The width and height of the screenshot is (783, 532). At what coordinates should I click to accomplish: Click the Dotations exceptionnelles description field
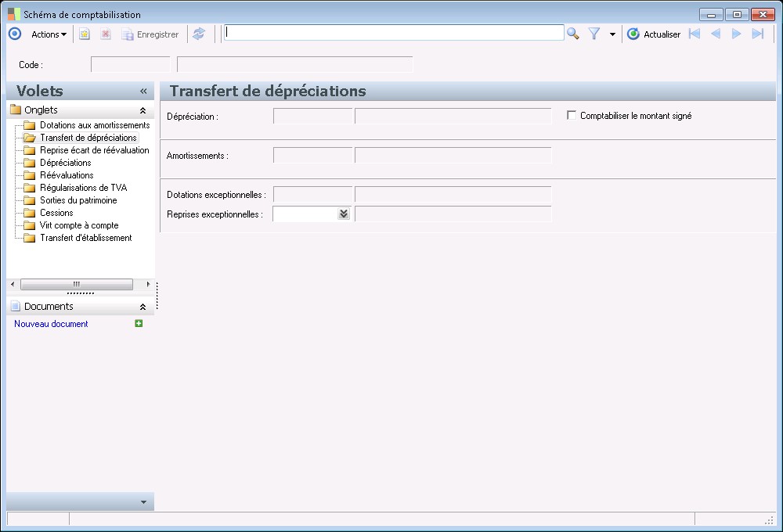(453, 194)
